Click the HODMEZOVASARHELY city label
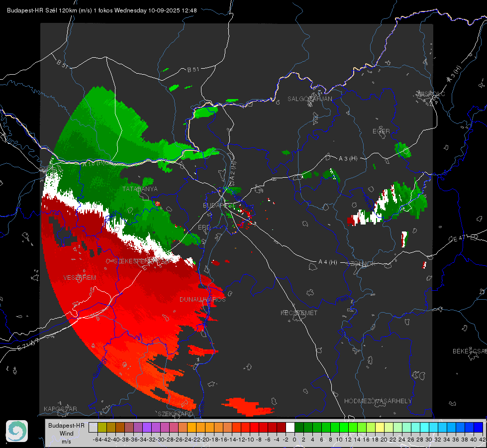 pos(378,401)
